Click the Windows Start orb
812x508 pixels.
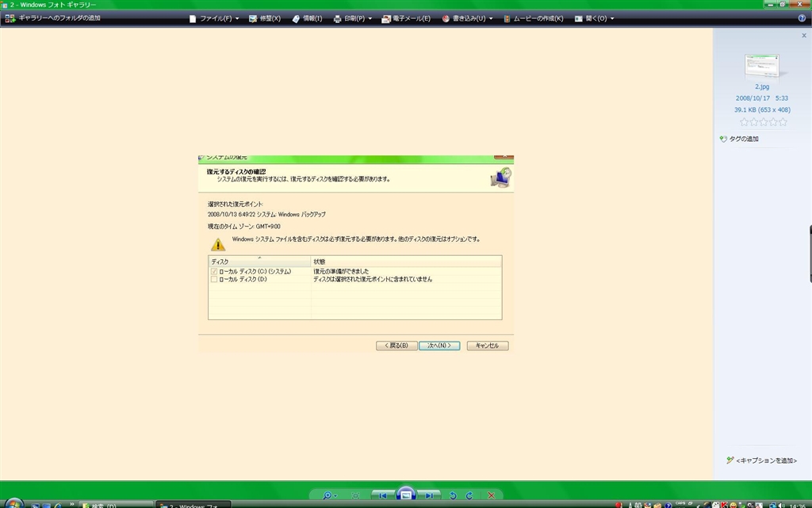14,503
